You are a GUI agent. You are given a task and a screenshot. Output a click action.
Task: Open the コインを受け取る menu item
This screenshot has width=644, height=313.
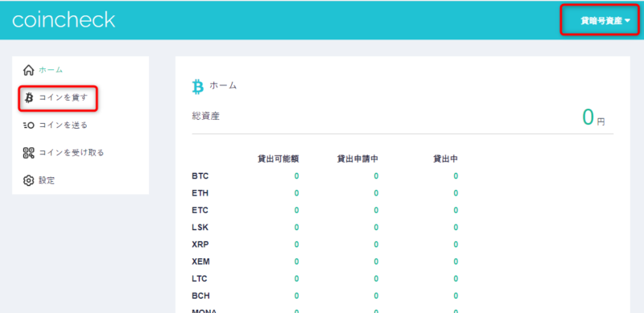72,153
